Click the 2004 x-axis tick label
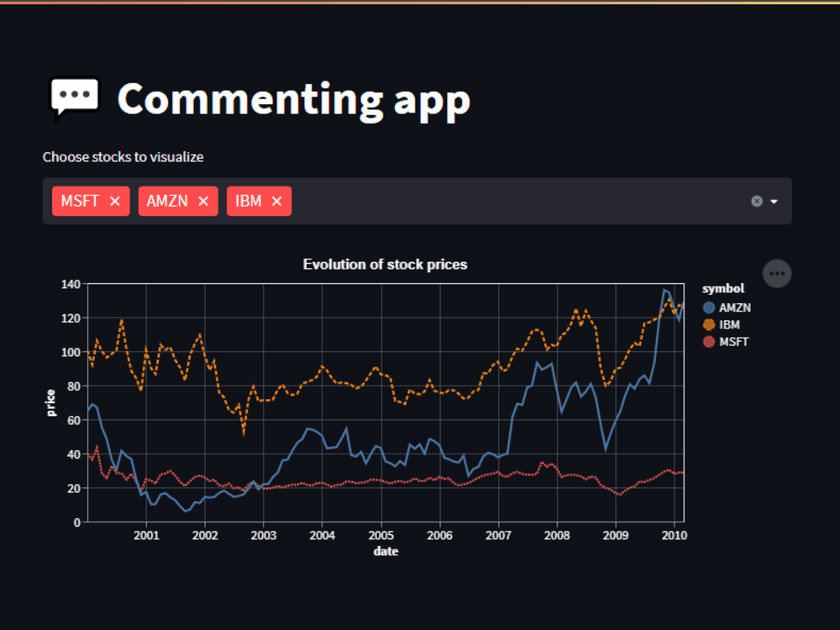Viewport: 840px width, 630px height. click(322, 535)
